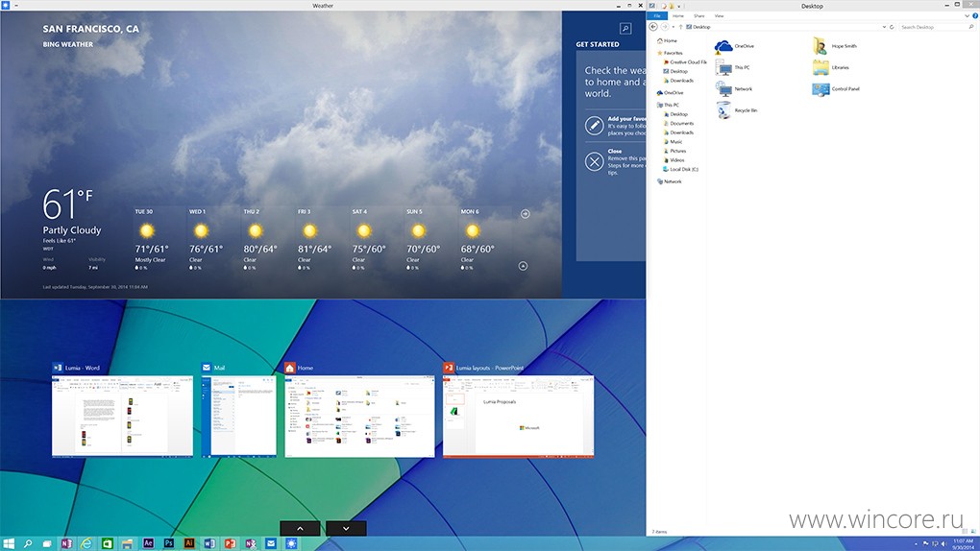The width and height of the screenshot is (980, 551).
Task: Select Creative Cloud Files in the sidebar
Action: 685,62
